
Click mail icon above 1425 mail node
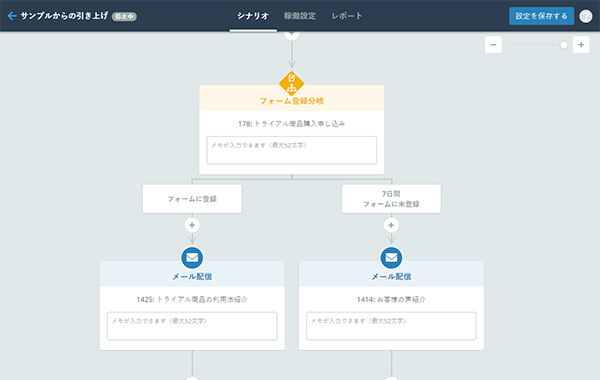(192, 258)
